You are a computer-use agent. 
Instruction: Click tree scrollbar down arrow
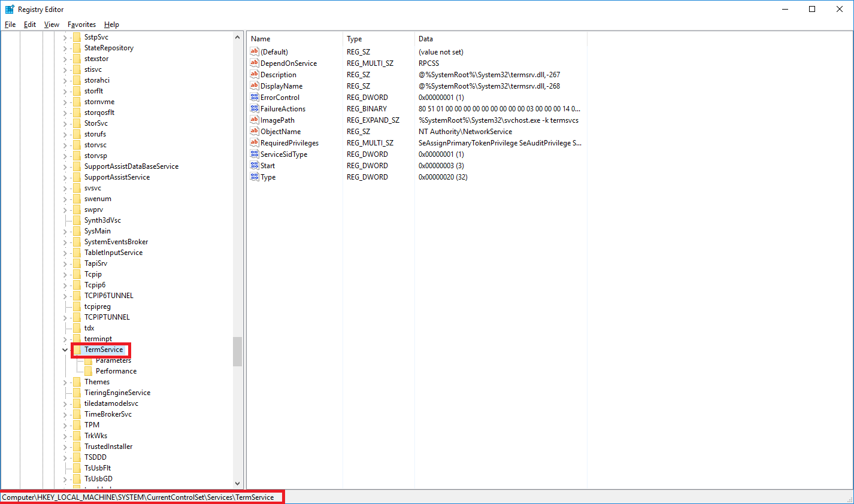[x=237, y=484]
